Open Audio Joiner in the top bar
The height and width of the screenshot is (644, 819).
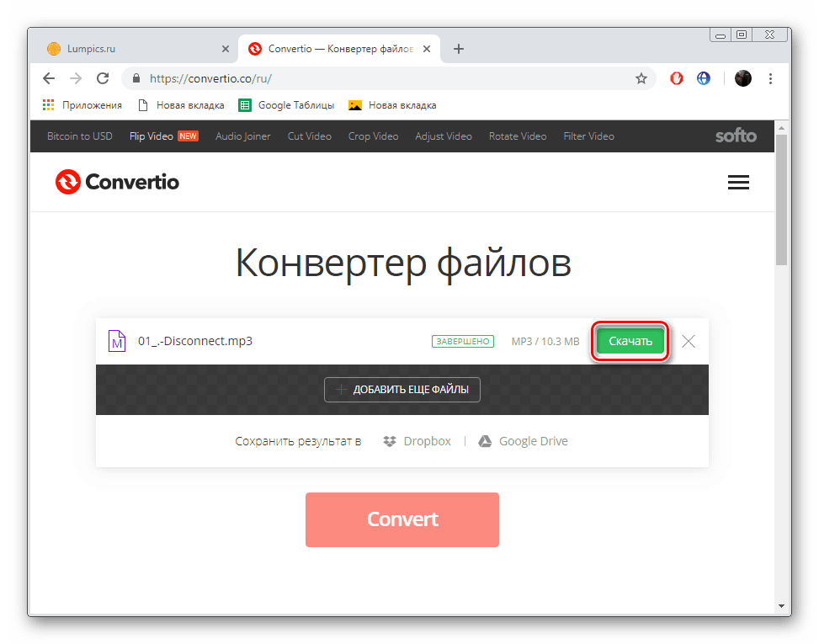[243, 136]
